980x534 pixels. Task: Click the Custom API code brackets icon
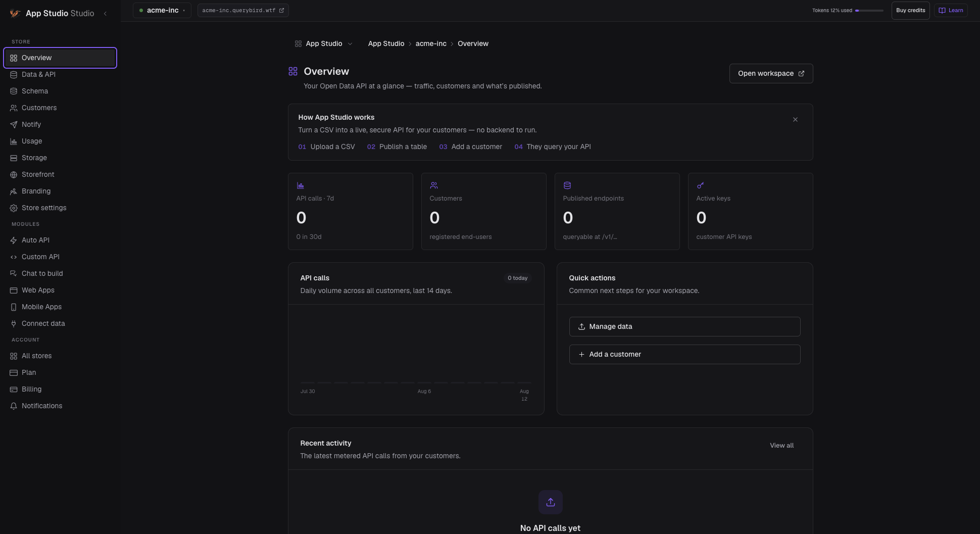pos(14,257)
